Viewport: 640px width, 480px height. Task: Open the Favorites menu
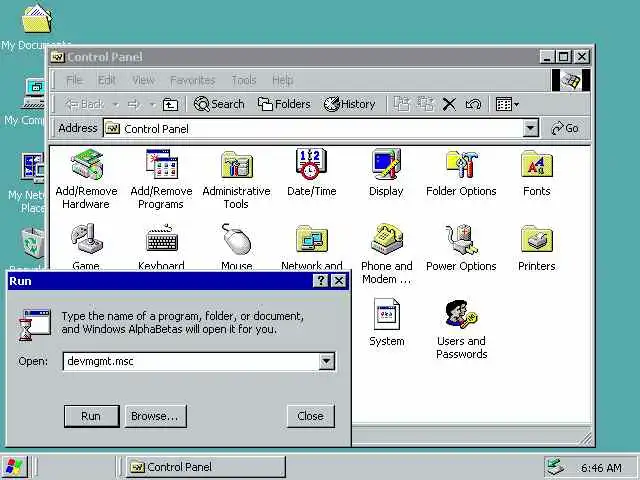pos(193,80)
